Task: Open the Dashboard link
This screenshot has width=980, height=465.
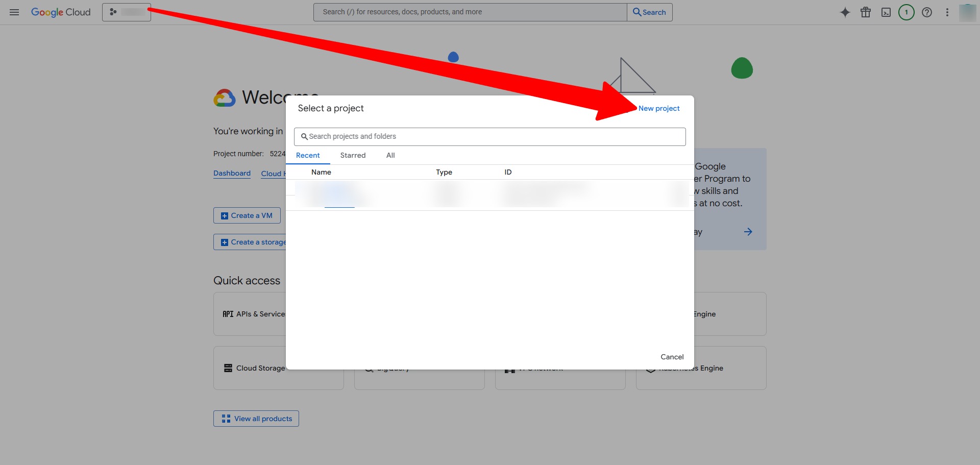Action: (232, 174)
